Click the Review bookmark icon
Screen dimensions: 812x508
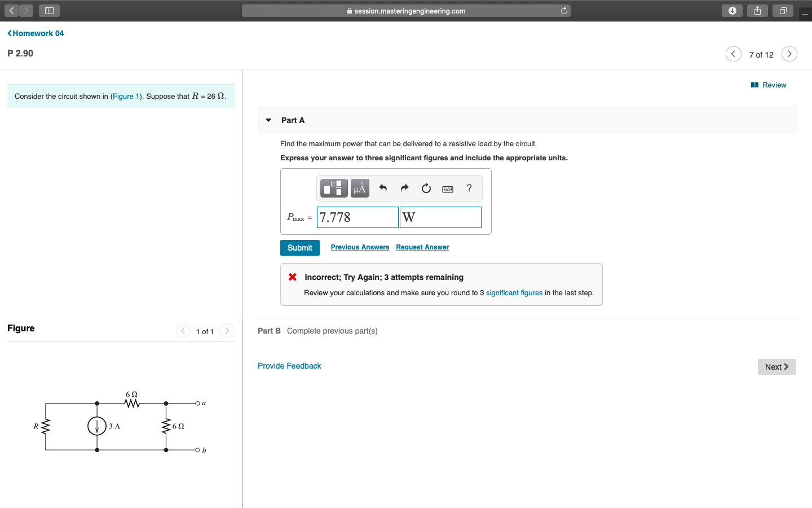pyautogui.click(x=754, y=85)
